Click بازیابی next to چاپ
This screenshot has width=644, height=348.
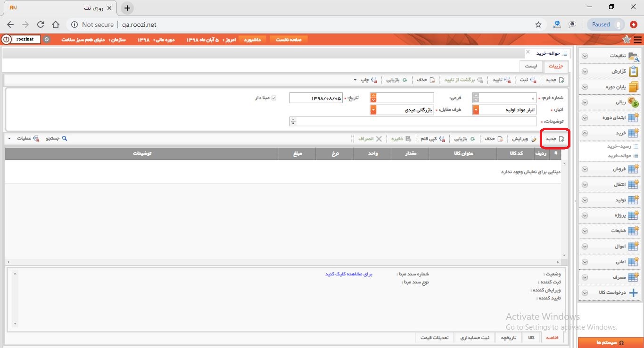coord(396,80)
